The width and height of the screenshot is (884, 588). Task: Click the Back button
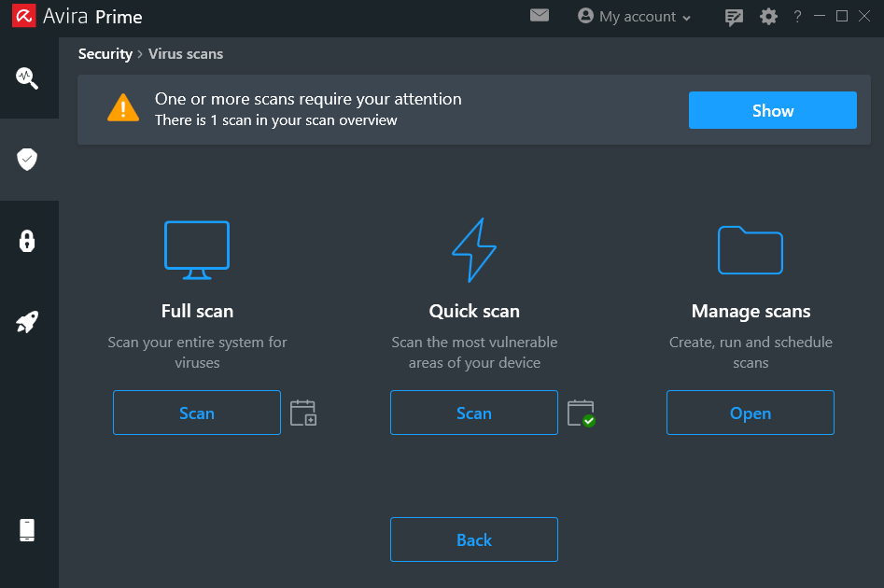coord(474,539)
